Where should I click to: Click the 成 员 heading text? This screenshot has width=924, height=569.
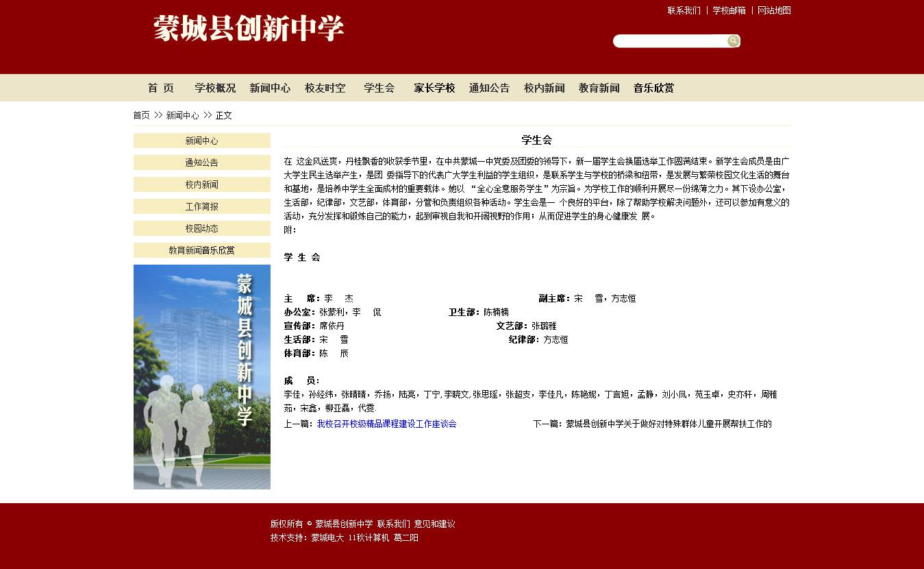[302, 380]
